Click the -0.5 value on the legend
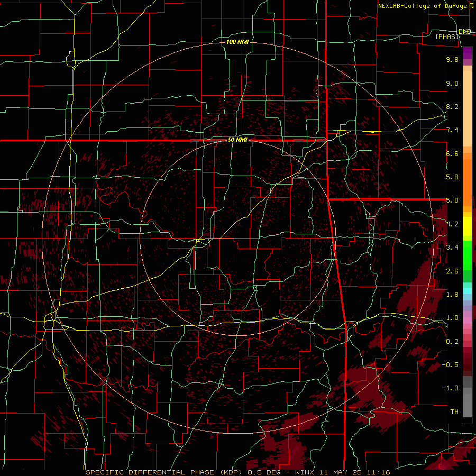476x476 pixels. [x=450, y=365]
